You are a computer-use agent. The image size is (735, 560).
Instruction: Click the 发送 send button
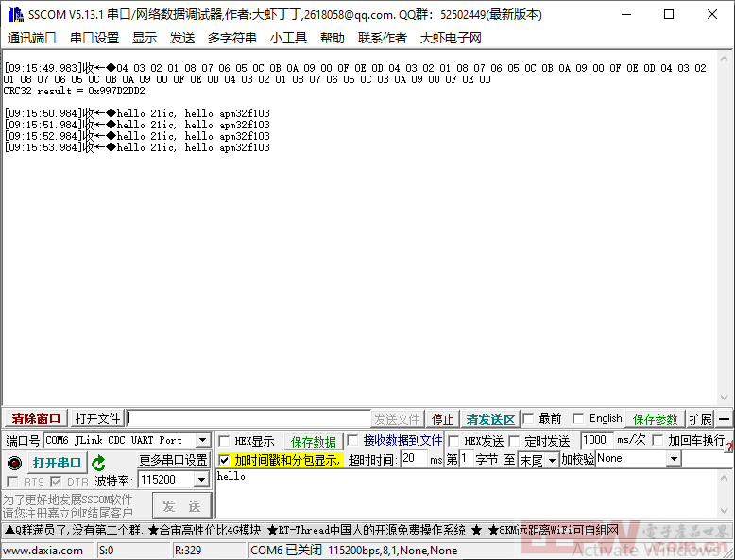coord(182,506)
